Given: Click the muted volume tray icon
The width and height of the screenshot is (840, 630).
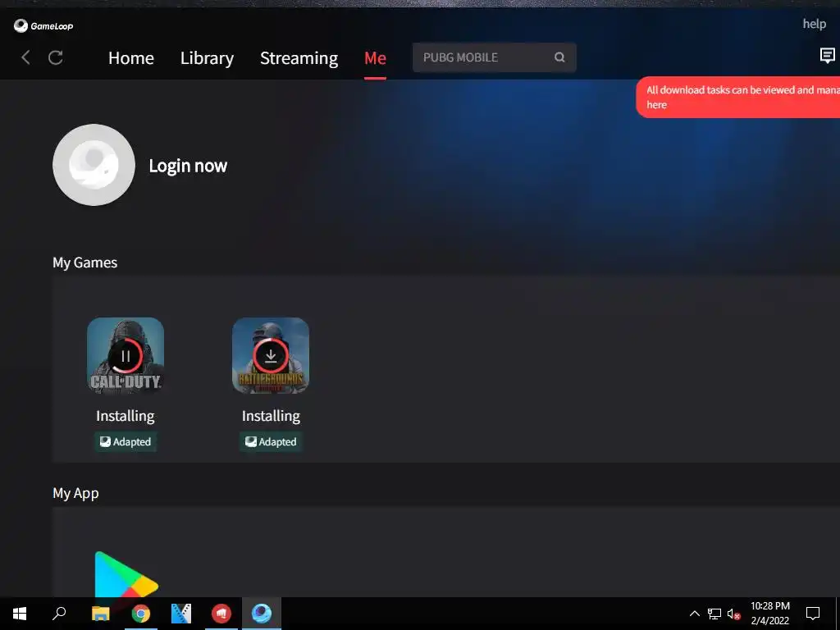Looking at the screenshot, I should [733, 614].
